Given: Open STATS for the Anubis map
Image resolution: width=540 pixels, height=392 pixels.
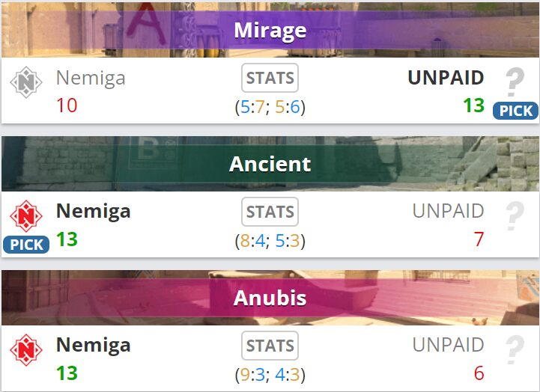Looking at the screenshot, I should pos(270,346).
